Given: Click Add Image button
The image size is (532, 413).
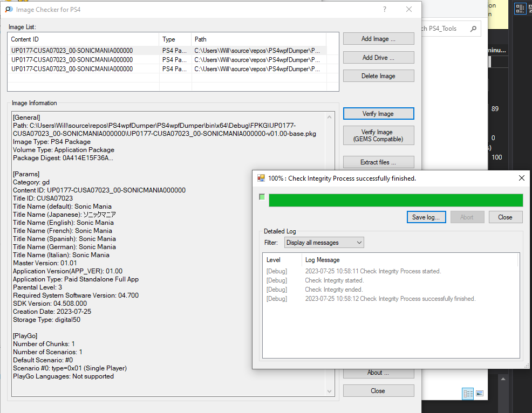Looking at the screenshot, I should [x=378, y=39].
